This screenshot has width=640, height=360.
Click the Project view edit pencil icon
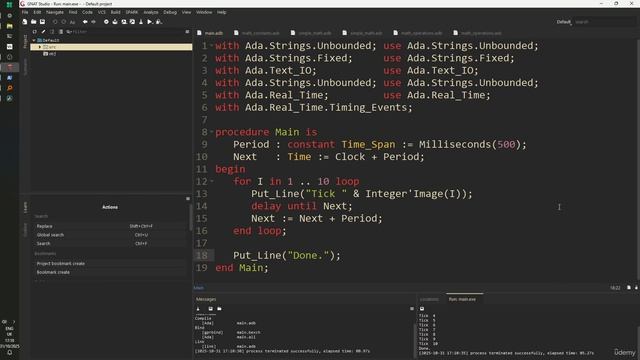tap(43, 31)
